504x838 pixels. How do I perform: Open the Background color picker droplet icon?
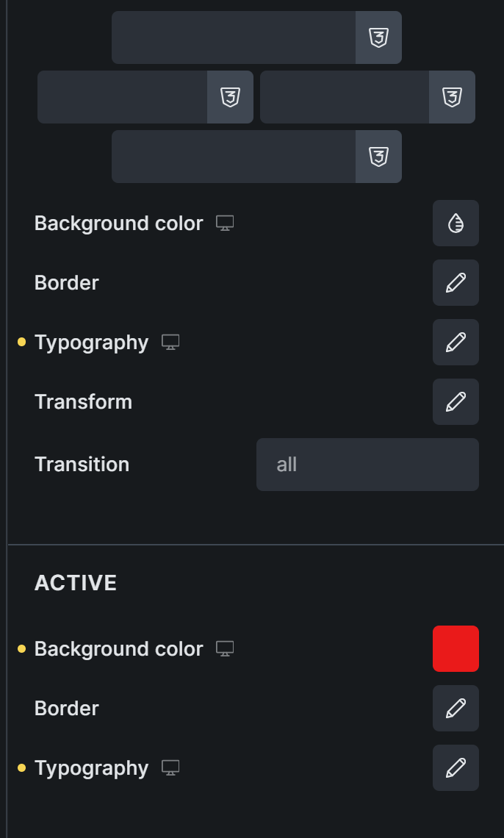(456, 223)
